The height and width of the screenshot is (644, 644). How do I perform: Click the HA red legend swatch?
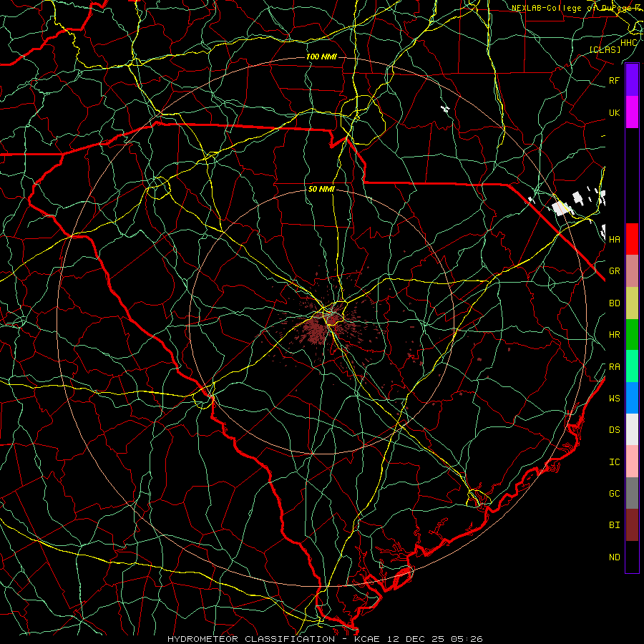pyautogui.click(x=632, y=239)
